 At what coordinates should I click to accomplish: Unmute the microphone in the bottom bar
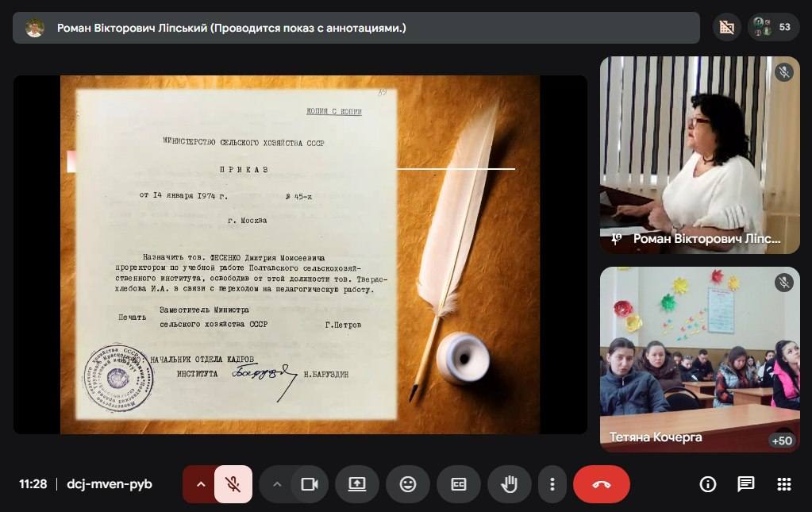click(233, 484)
